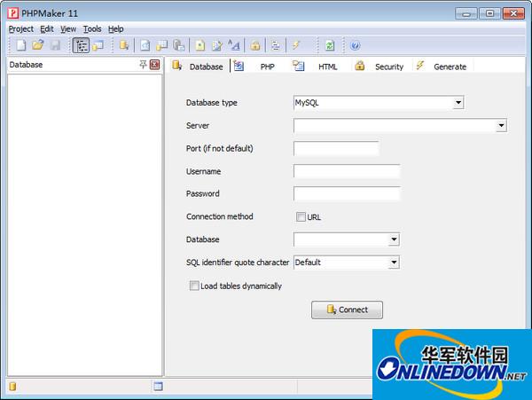The height and width of the screenshot is (400, 532).
Task: Click the lightning bolt generate toolbar icon
Action: coord(296,45)
